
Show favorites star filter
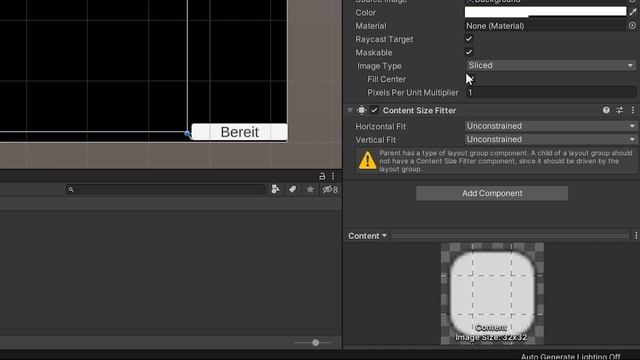point(310,189)
